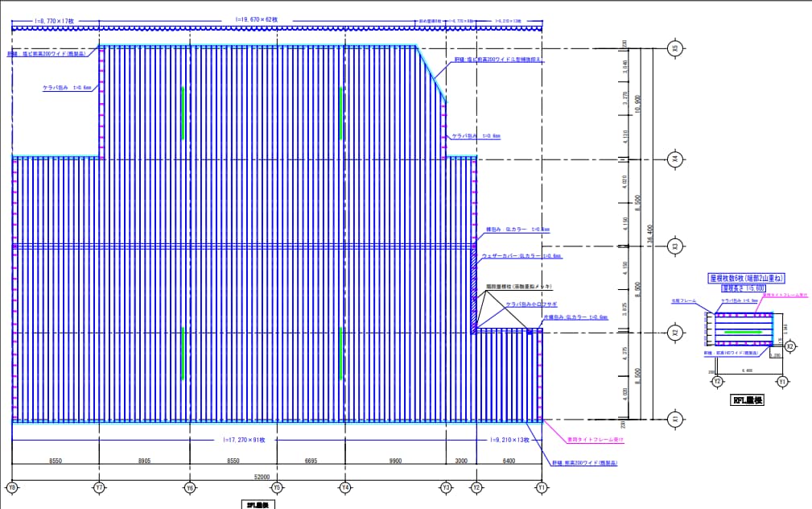
Task: Click the green arrow inside the small detail
Action: click(x=743, y=333)
